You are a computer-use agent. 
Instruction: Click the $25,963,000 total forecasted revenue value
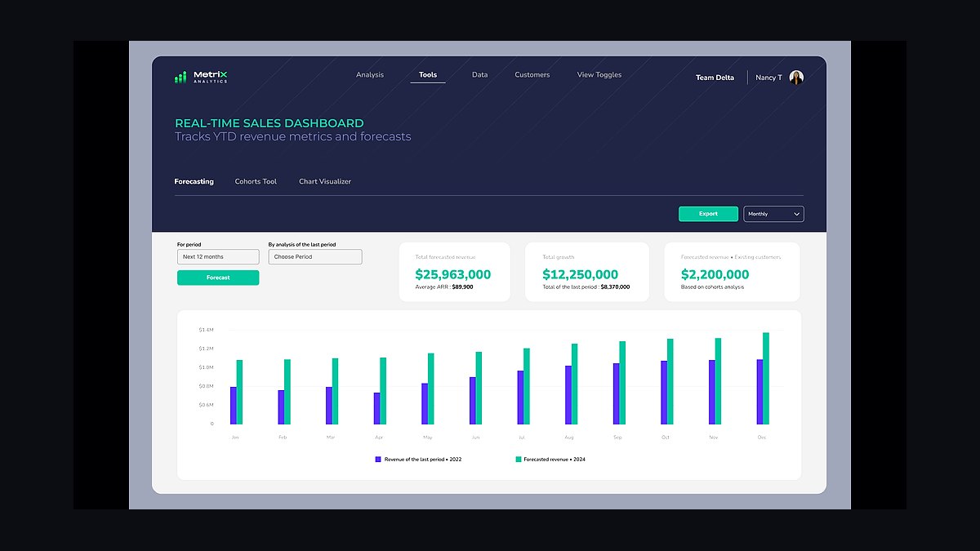453,274
